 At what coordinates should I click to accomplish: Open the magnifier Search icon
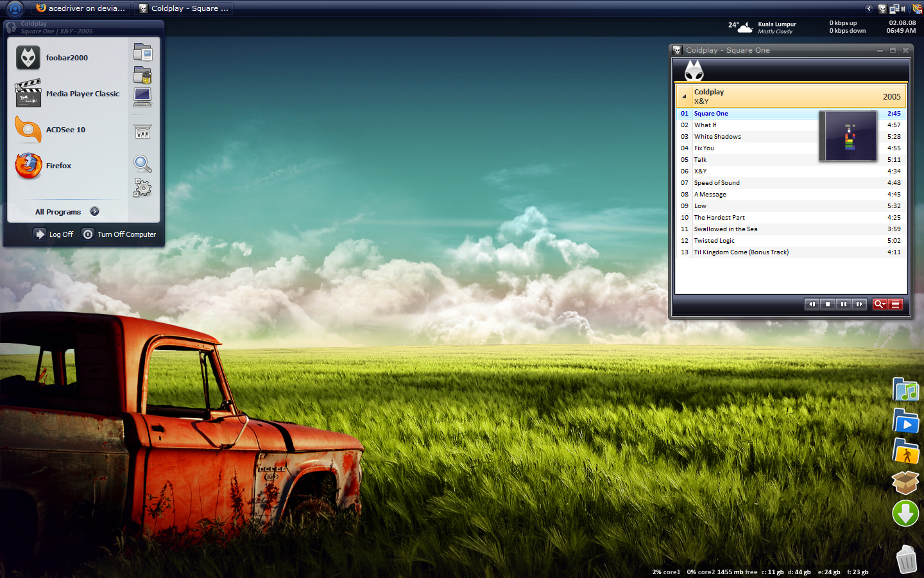point(142,164)
